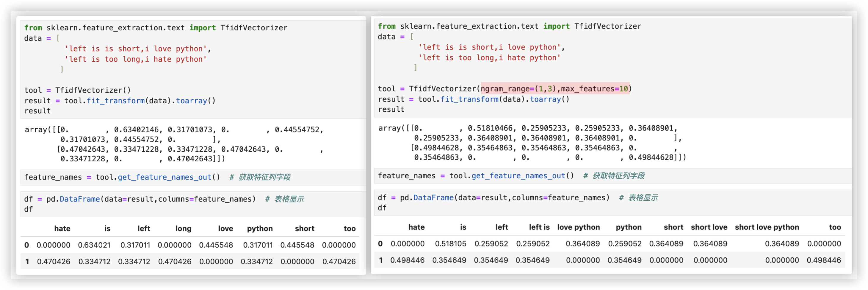
Task: Click the left array output text
Action: coord(173,144)
